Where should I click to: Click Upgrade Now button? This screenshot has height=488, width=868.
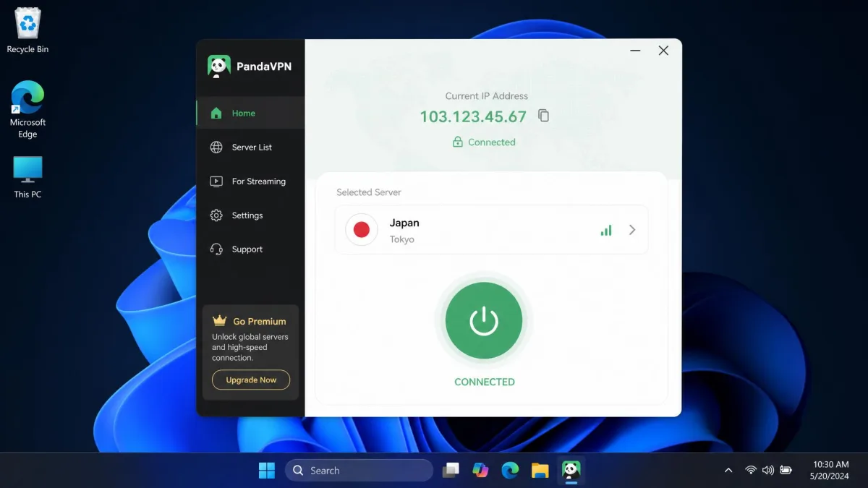click(x=251, y=380)
